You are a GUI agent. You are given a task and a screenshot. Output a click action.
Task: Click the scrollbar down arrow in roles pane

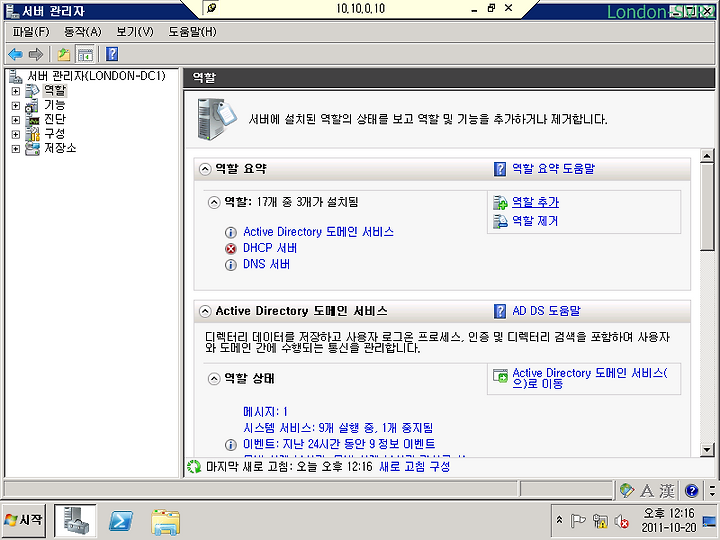[x=707, y=450]
